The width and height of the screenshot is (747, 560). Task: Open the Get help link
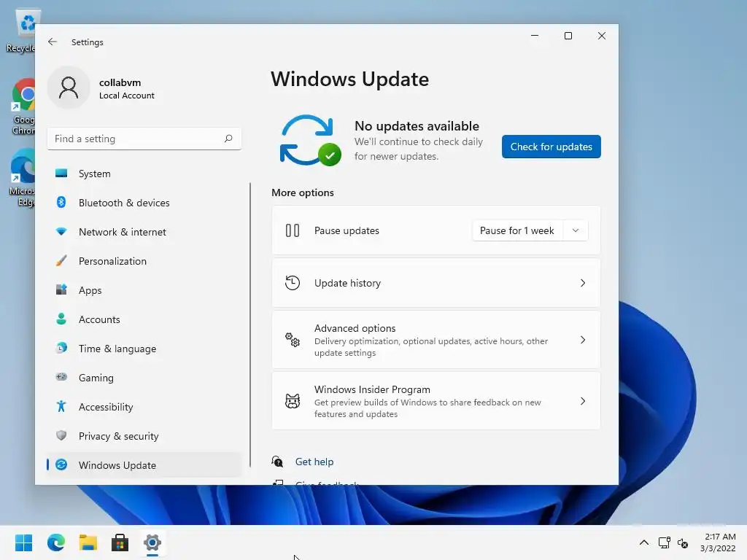click(x=314, y=462)
